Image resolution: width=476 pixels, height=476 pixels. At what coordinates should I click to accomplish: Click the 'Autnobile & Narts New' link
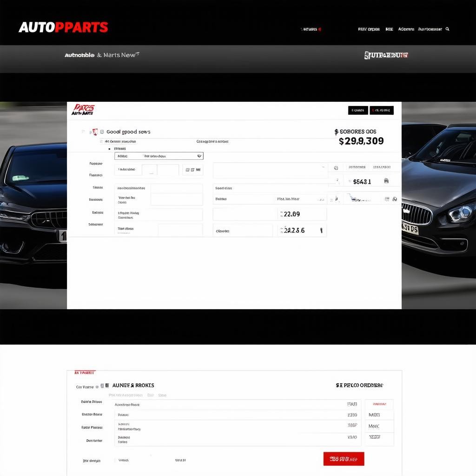click(x=102, y=55)
